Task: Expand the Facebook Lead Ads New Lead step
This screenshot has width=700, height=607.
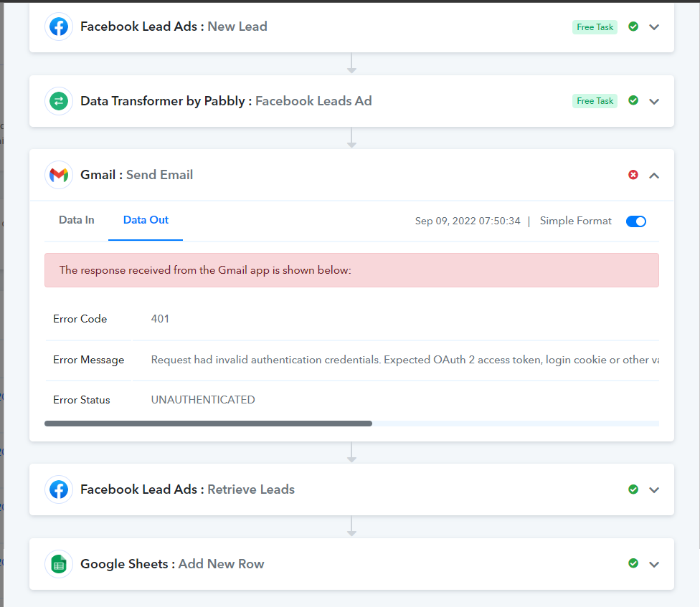Action: click(x=654, y=27)
